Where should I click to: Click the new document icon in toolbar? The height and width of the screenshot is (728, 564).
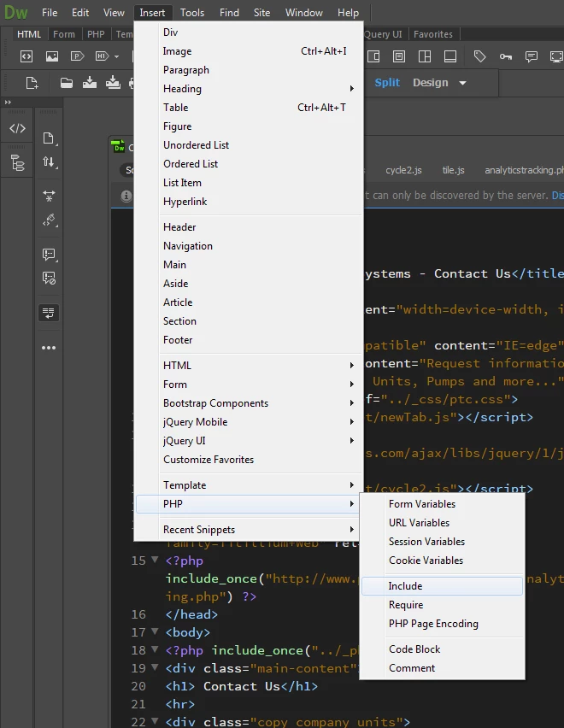point(32,83)
